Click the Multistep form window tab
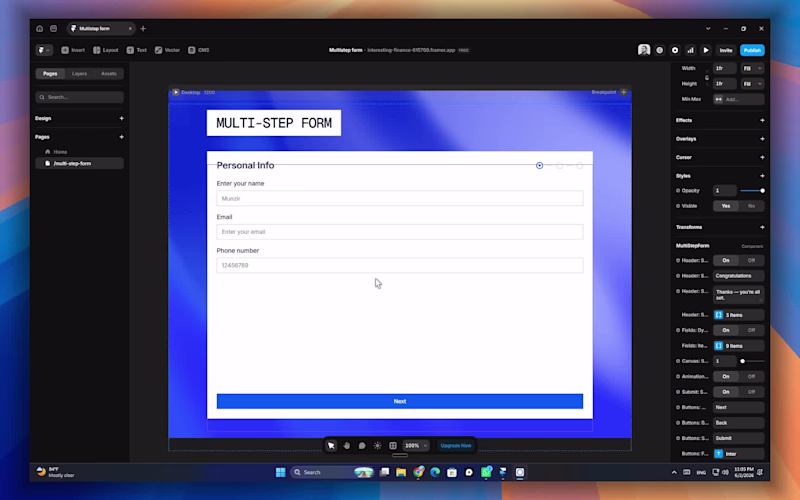800x500 pixels. [101, 29]
